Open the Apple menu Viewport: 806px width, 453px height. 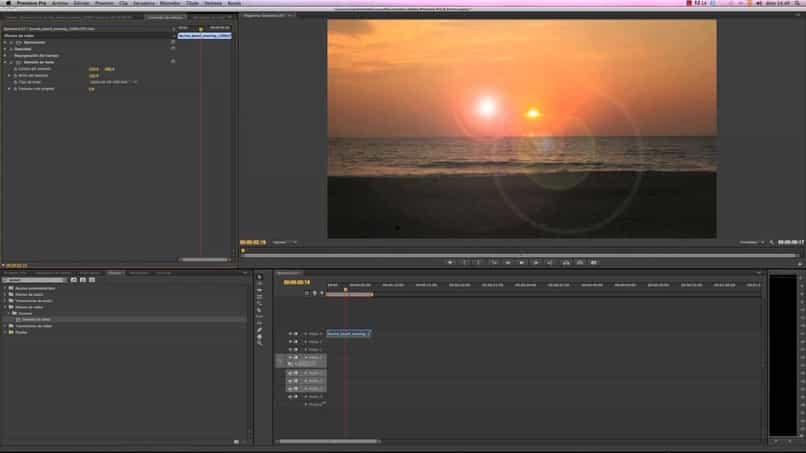coord(8,3)
